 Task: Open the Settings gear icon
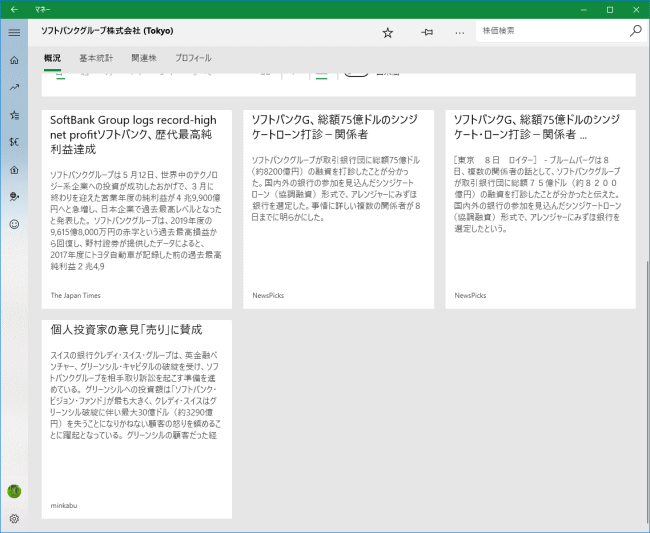(14, 518)
